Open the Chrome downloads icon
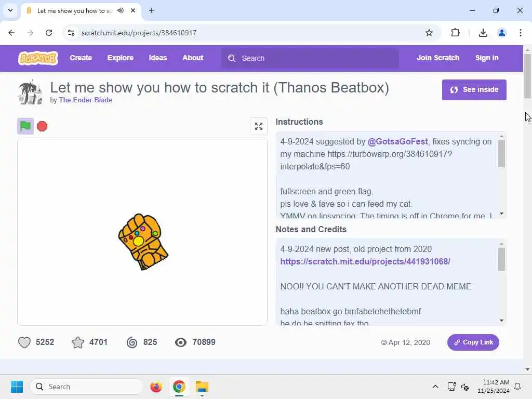Viewport: 532px width, 399px height. 483,33
